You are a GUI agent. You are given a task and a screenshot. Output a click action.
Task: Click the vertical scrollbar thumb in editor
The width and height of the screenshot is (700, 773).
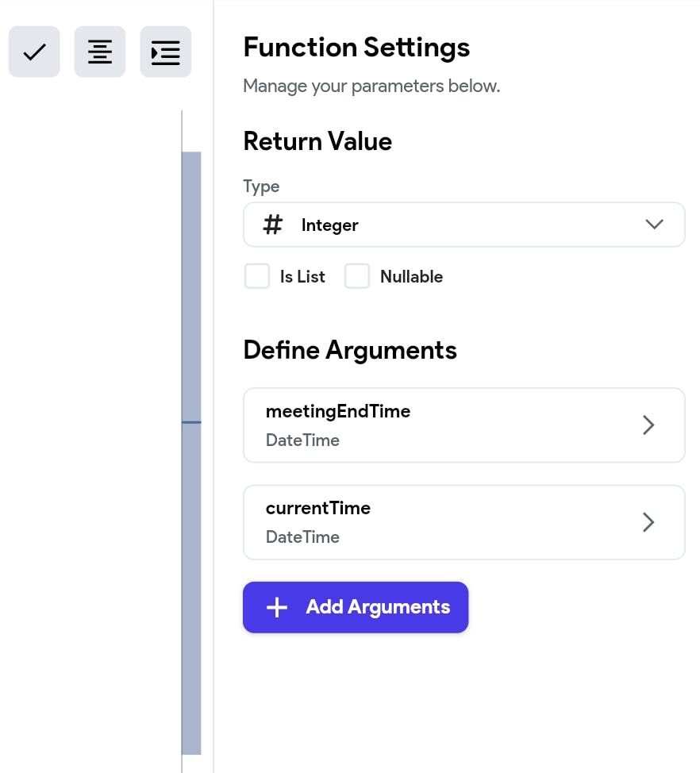pyautogui.click(x=191, y=452)
